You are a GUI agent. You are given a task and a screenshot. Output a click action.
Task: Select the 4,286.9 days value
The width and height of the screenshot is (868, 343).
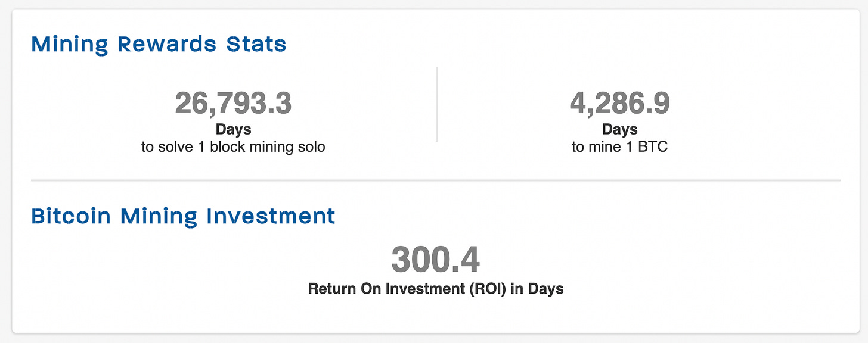620,104
